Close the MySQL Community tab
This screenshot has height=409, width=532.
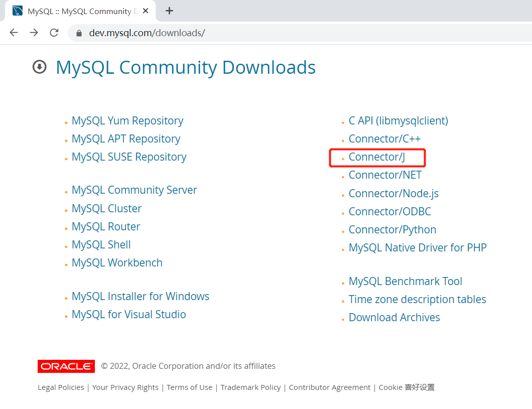(x=146, y=11)
